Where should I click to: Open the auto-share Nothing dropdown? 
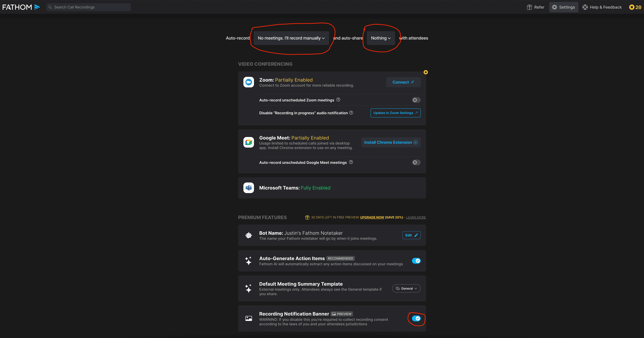(381, 38)
